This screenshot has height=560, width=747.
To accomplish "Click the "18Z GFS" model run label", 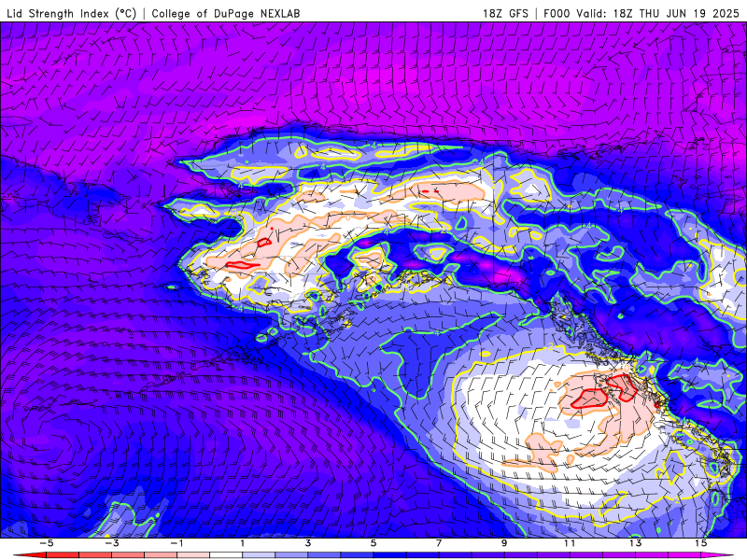I will coord(506,13).
